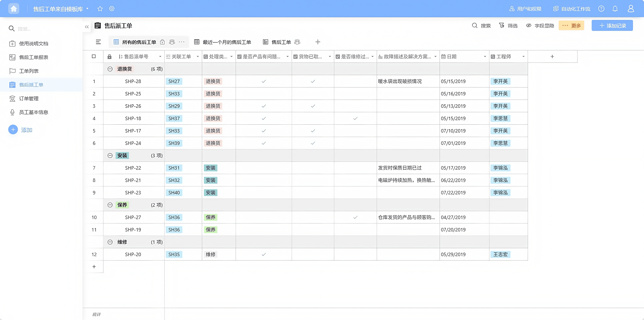Open 售后派单号 column dropdown arrow
Viewport: 644px width, 320px height.
(160, 57)
